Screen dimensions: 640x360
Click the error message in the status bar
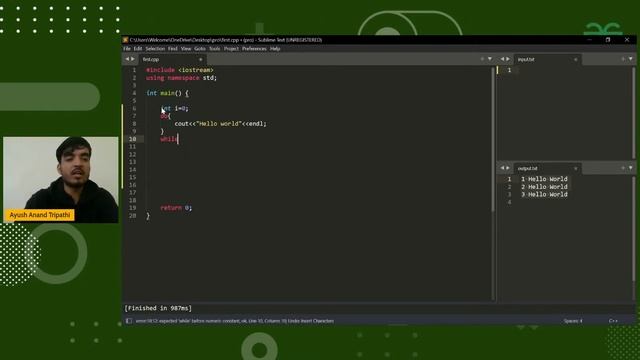pyautogui.click(x=235, y=321)
